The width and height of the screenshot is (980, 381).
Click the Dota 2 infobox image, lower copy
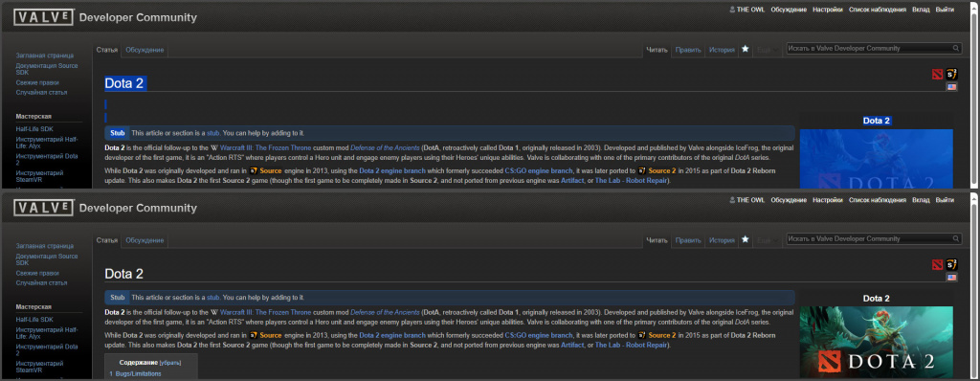tap(877, 342)
